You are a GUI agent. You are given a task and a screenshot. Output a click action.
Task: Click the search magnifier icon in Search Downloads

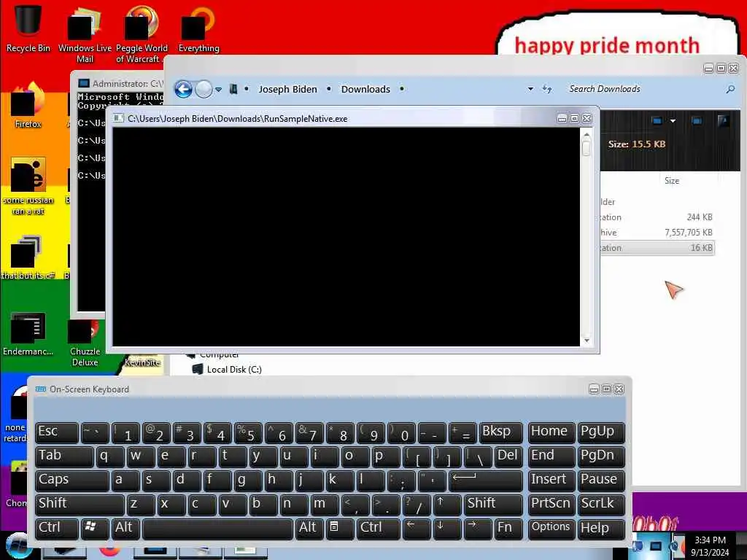[x=729, y=89]
